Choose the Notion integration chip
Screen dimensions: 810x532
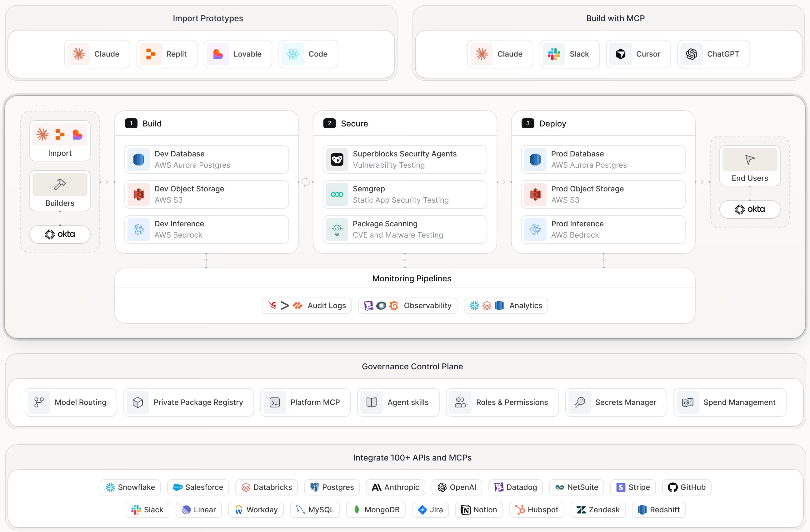(479, 510)
